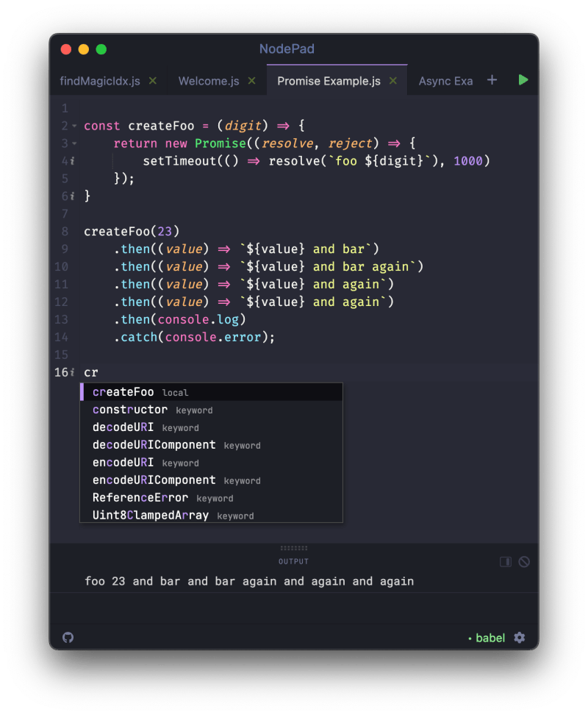The image size is (588, 715).
Task: Open the findMagicIdx.js tab
Action: 100,81
